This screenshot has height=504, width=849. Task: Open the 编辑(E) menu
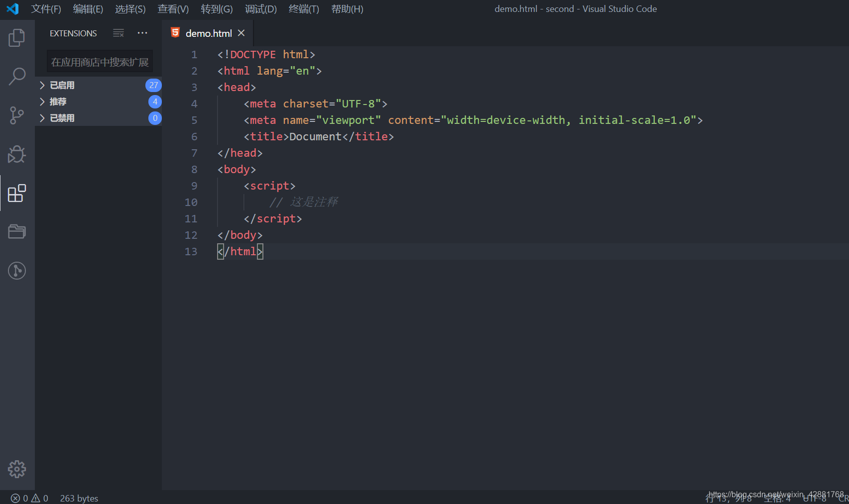[88, 9]
